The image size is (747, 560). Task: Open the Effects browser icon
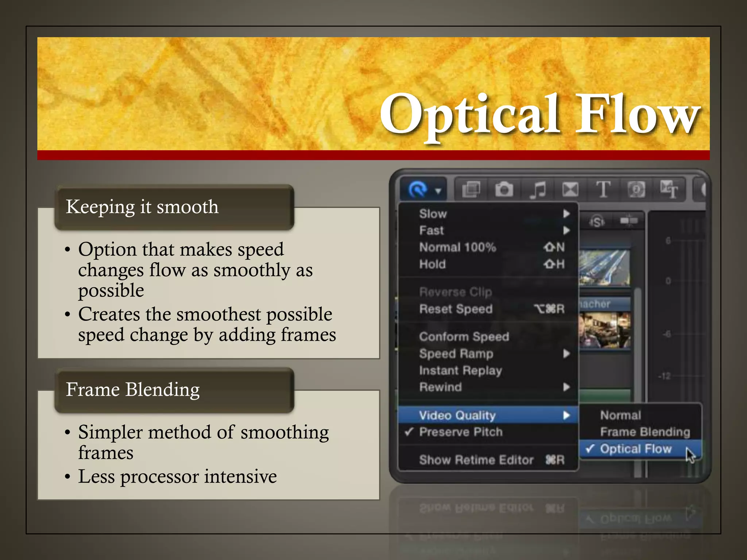point(471,190)
